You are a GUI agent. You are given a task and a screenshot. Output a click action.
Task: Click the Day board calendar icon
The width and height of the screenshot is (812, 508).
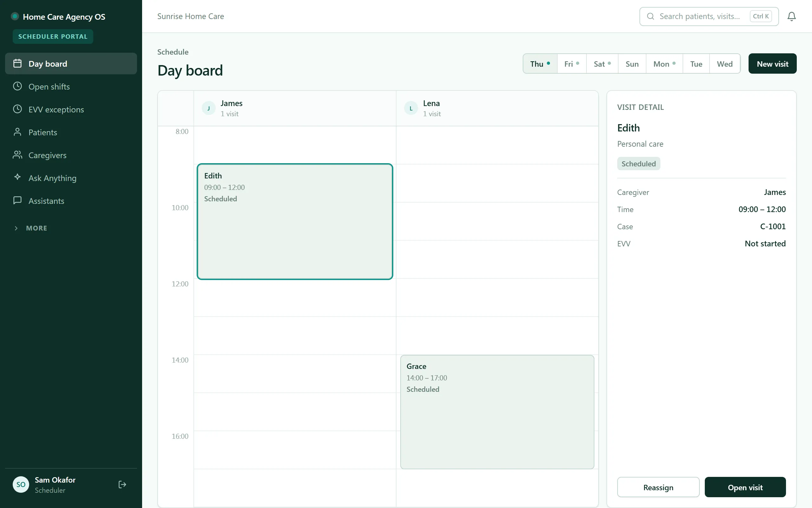point(17,63)
